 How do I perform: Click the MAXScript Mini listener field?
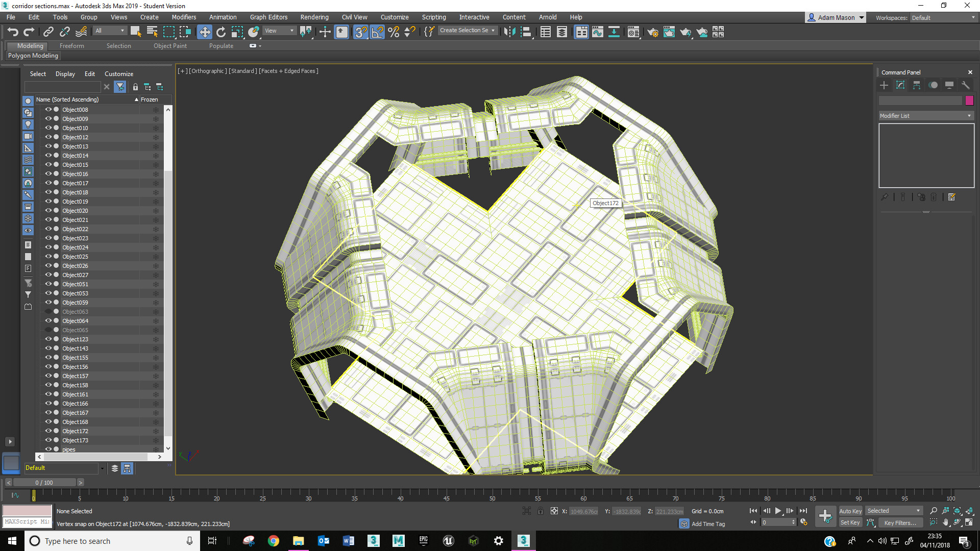coord(27,521)
